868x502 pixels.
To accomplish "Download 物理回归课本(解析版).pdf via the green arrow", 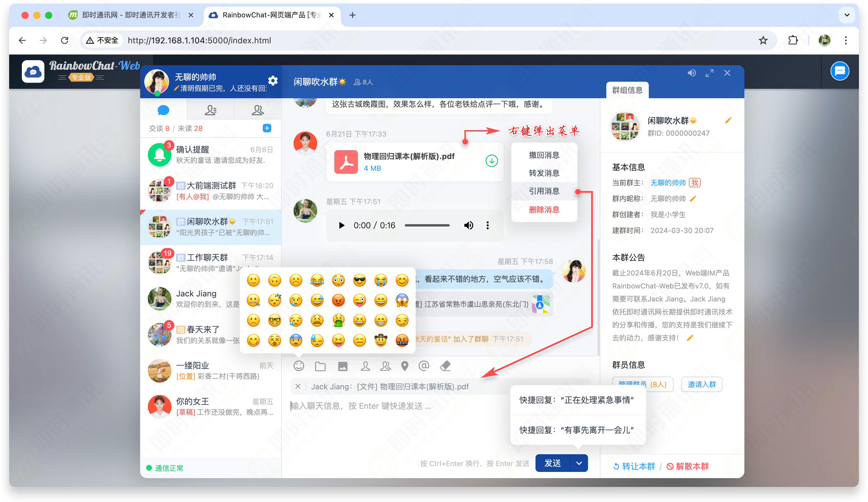I will (492, 161).
